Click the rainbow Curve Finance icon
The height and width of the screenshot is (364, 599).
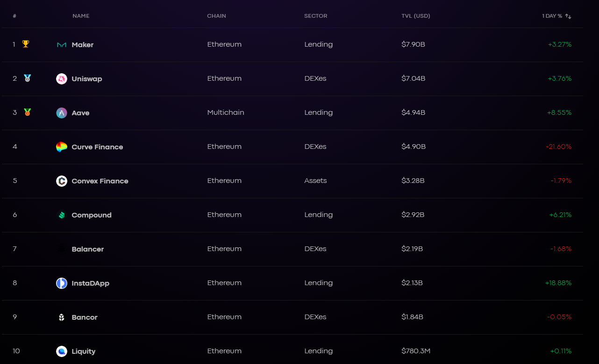click(62, 147)
